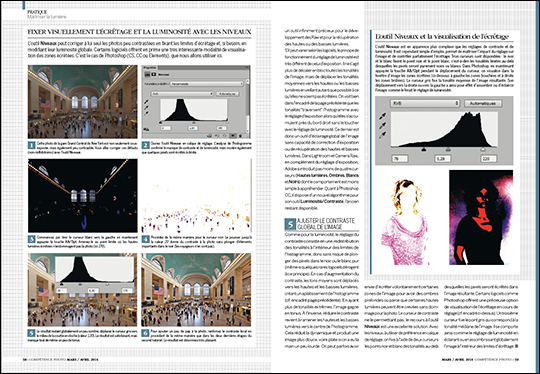Click the step 3 black highlight-clipping preview image

83,195
